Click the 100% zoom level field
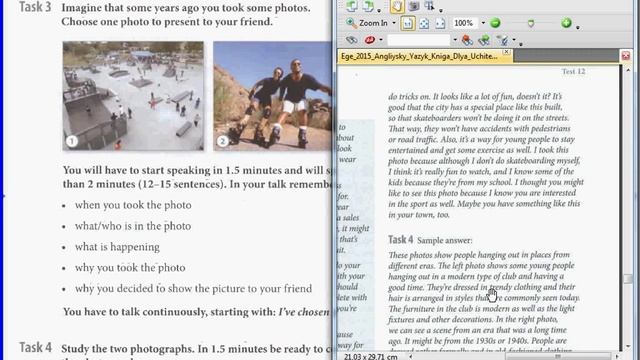Image resolution: width=640 pixels, height=360 pixels. pos(464,23)
